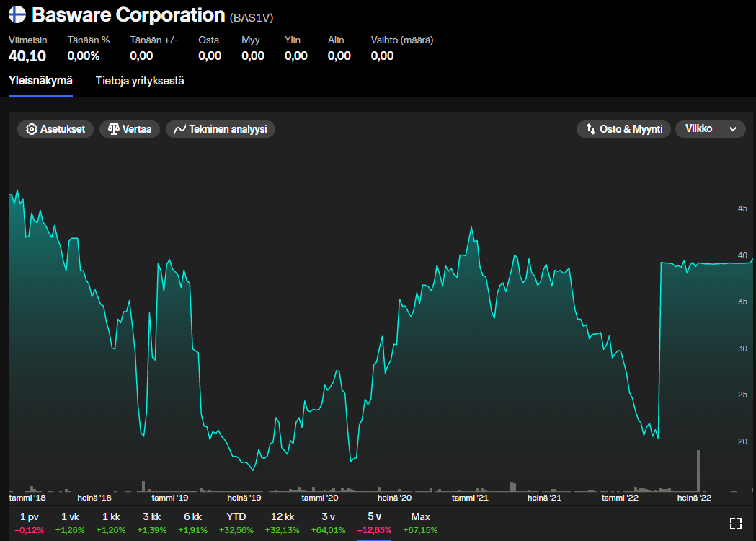756x541 pixels.
Task: Expand the Viikko interval dropdown
Action: [710, 128]
